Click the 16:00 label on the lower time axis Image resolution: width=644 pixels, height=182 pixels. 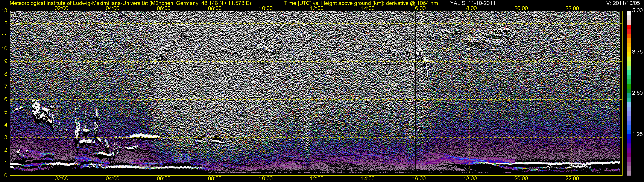point(419,179)
